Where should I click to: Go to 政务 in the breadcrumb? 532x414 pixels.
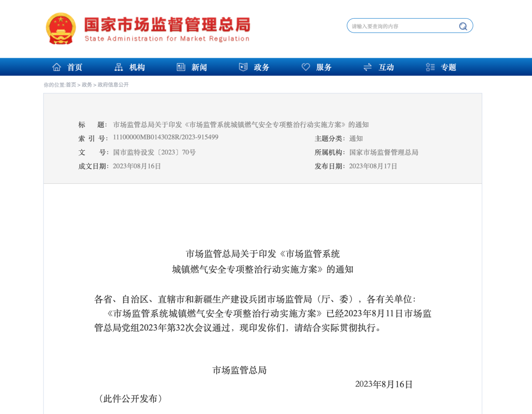(x=87, y=85)
